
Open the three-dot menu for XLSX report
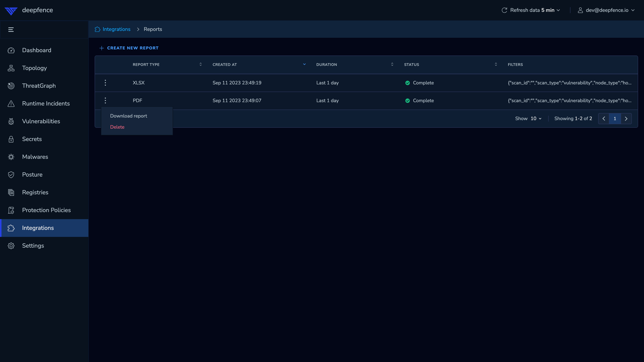pos(105,83)
